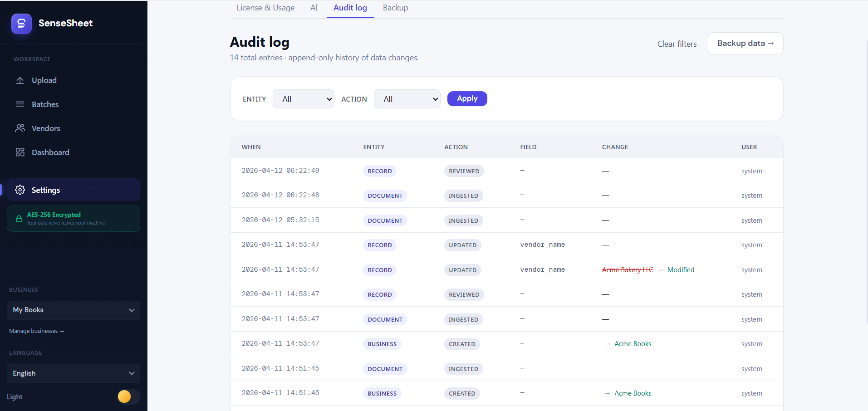Open Manage businesses link
Screen dimensions: 868x411
click(36, 331)
